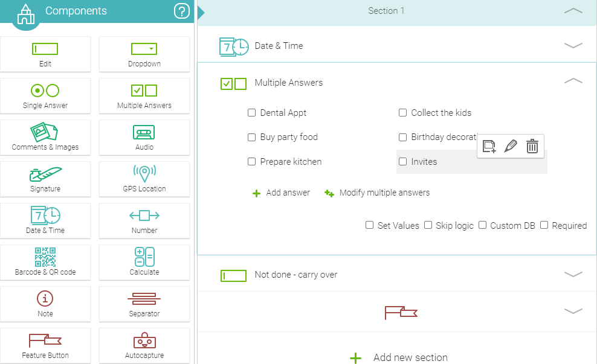Open the Components help question mark

(182, 11)
